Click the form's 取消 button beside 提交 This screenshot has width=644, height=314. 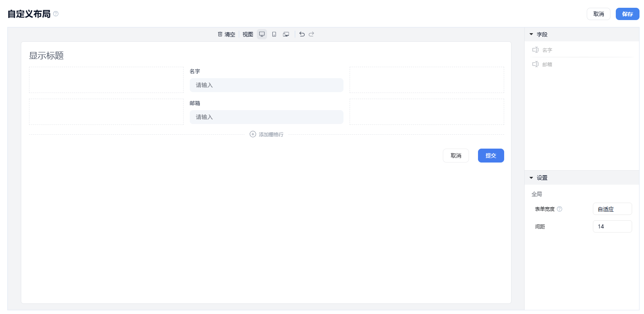(456, 156)
